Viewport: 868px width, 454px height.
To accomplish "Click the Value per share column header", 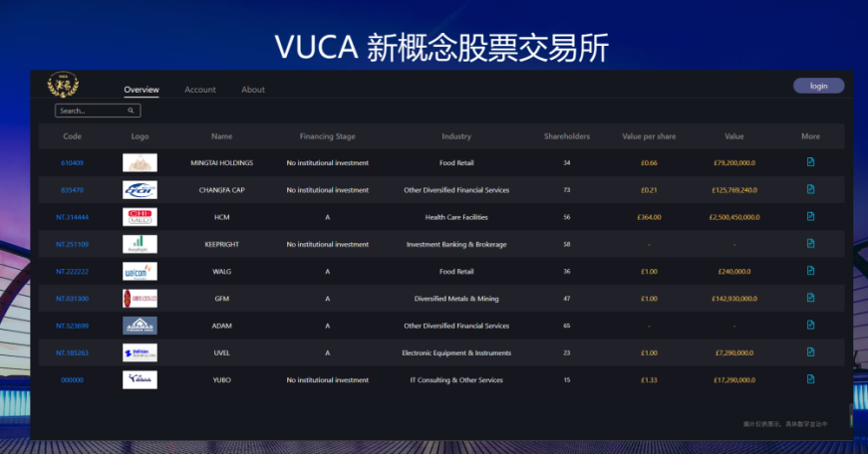I will coord(648,136).
